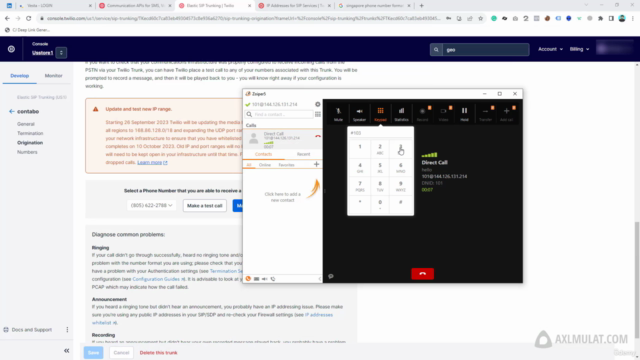
Task: Dial hash key on keypad
Action: [400, 204]
